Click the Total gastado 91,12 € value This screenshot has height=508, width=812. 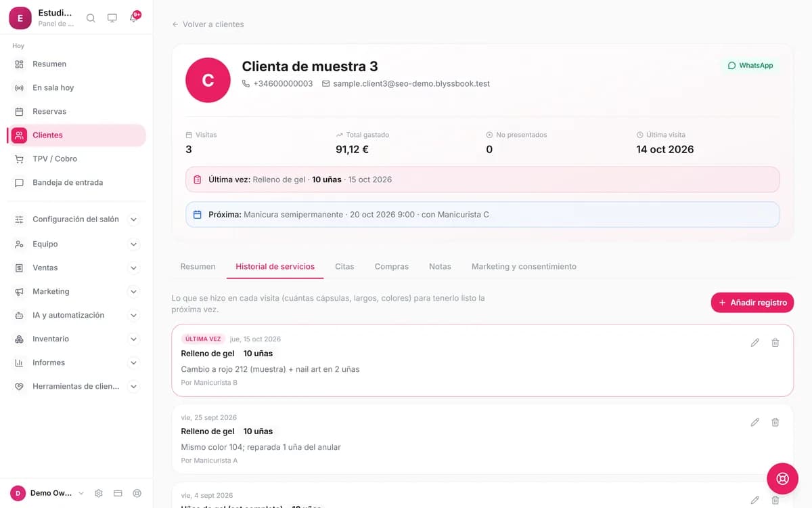click(x=352, y=150)
